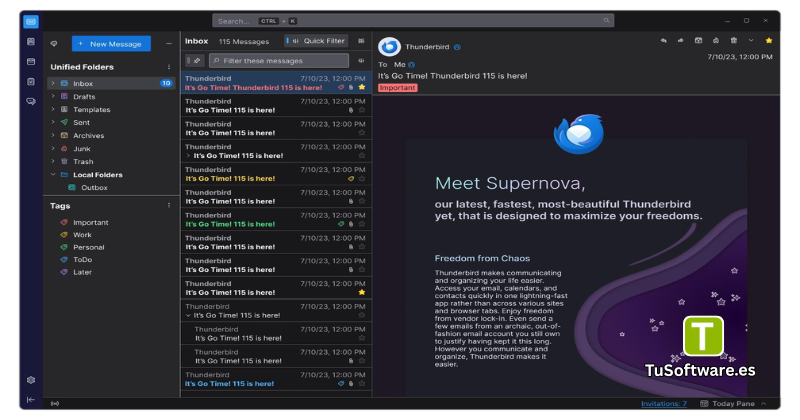This screenshot has width=800, height=420.
Task: Open the Tasks space
Action: pyautogui.click(x=31, y=82)
